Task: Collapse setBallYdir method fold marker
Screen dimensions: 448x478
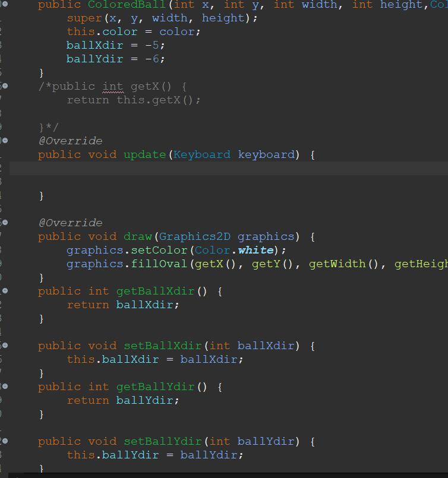Action: 5,441
